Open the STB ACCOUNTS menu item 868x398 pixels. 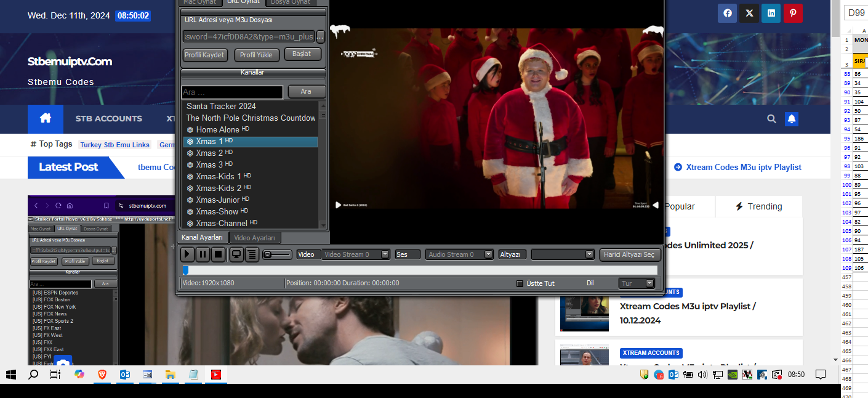pos(109,119)
